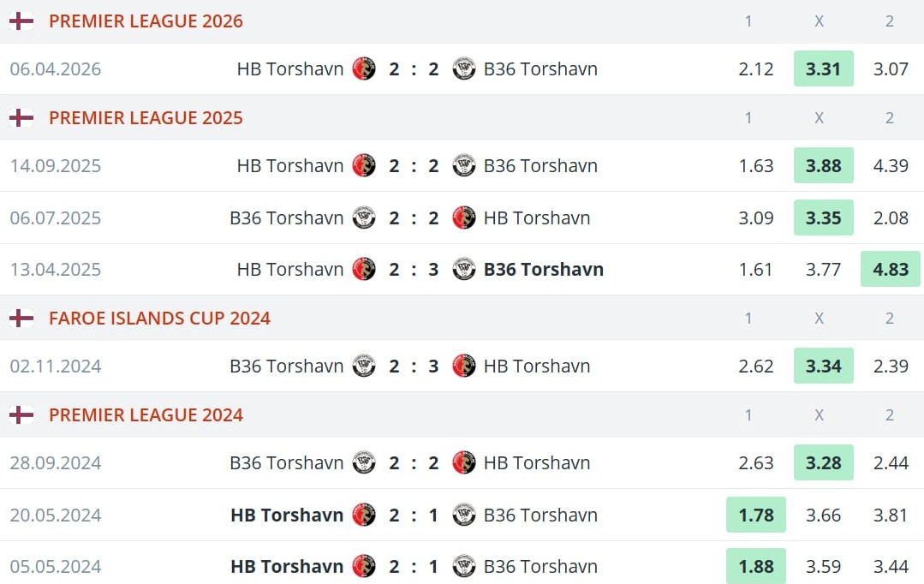Click B36 Torshavn crest in 06.07.2025 row

364,218
